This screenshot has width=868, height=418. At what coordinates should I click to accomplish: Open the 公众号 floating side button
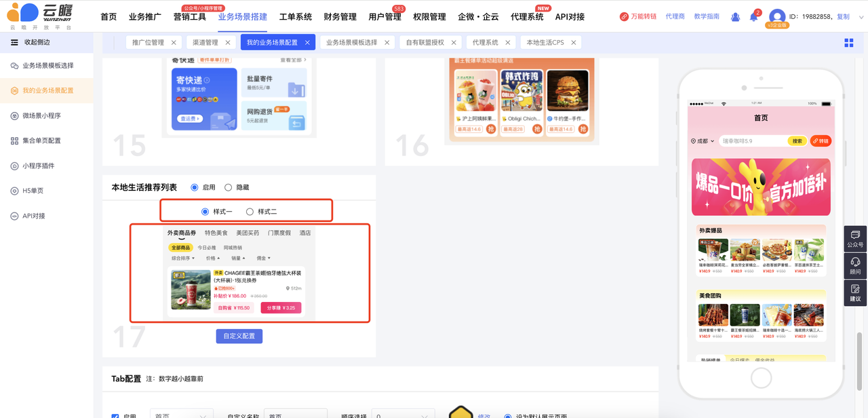[x=855, y=239]
